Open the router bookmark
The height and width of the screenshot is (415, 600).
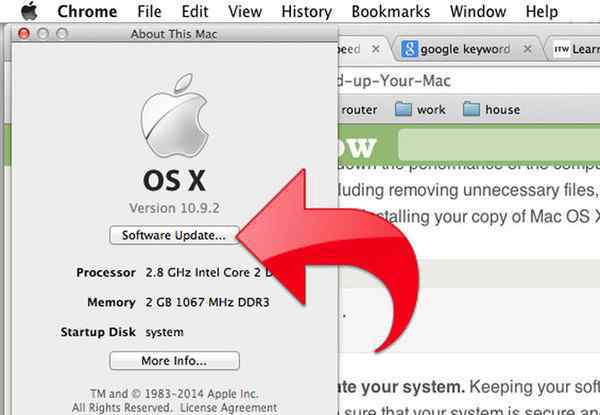click(x=359, y=110)
